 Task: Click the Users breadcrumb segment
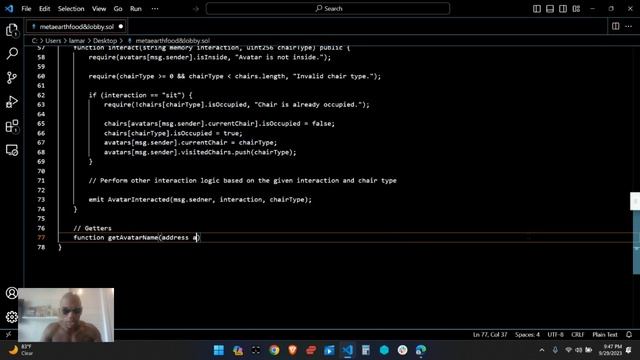coord(53,41)
